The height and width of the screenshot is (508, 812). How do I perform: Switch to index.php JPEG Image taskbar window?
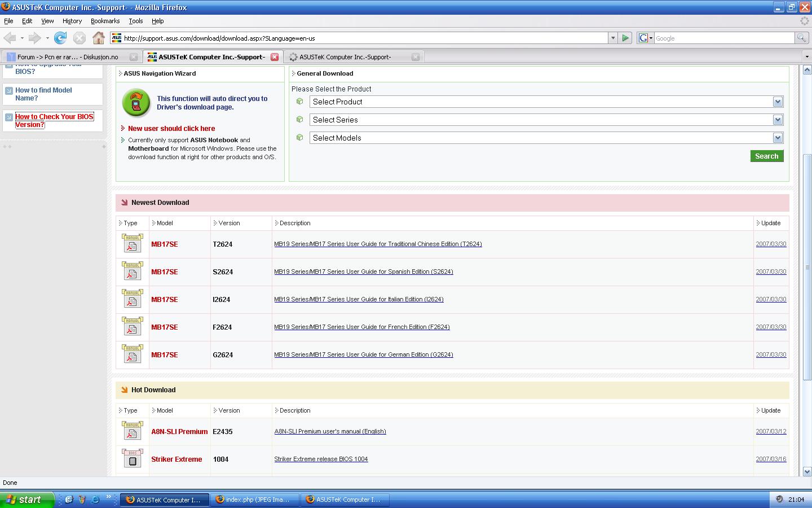[x=255, y=500]
